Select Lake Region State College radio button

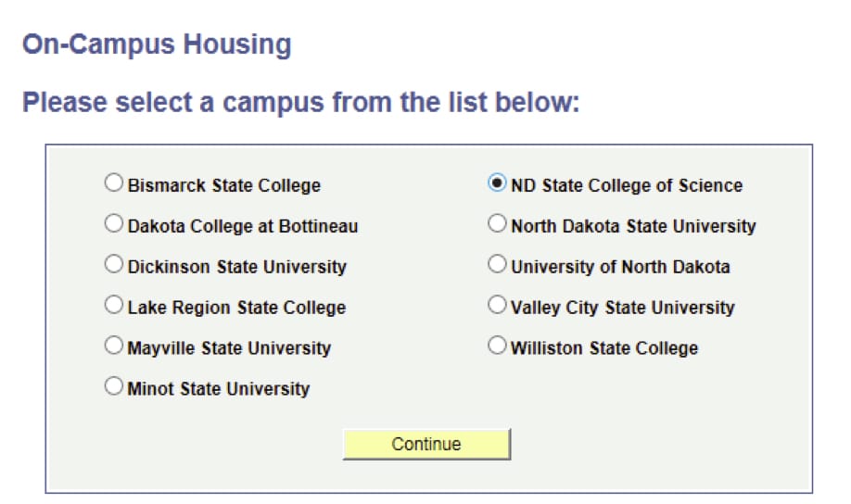tap(114, 305)
